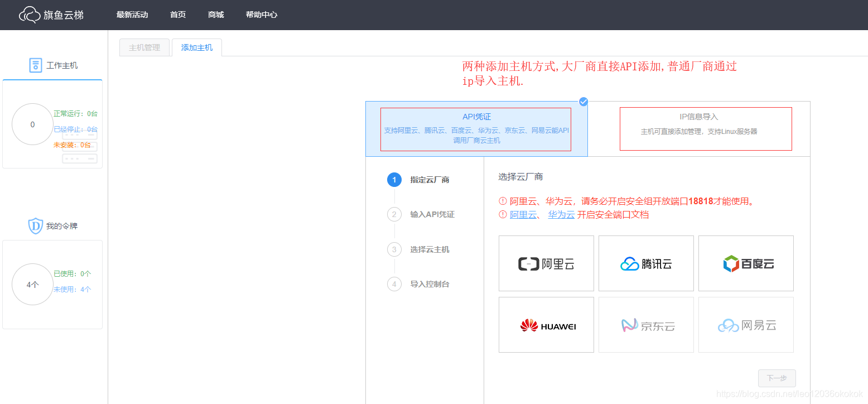Click the 选择云主机 step label
This screenshot has width=868, height=404.
(x=430, y=249)
